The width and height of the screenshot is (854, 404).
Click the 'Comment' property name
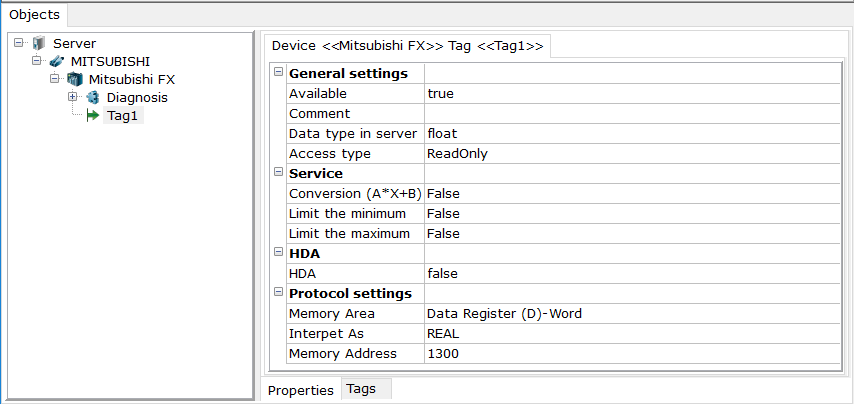(x=320, y=114)
